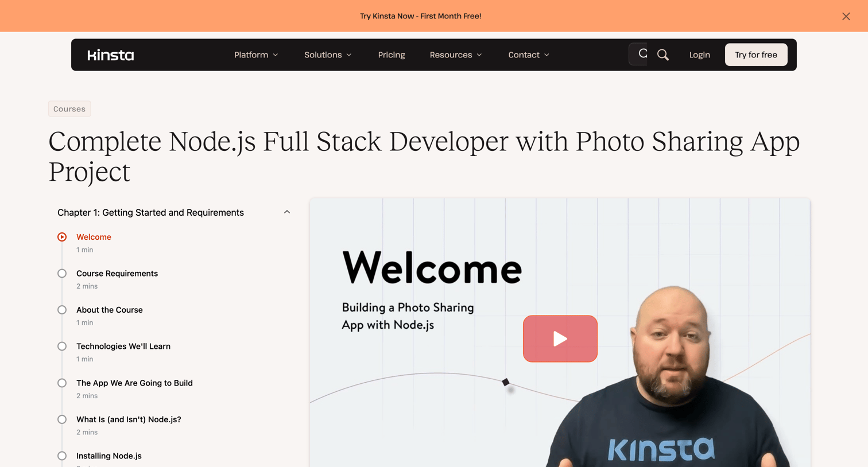868x467 pixels.
Task: Open What Is (and Isn't) Node.js? lesson
Action: (x=129, y=419)
